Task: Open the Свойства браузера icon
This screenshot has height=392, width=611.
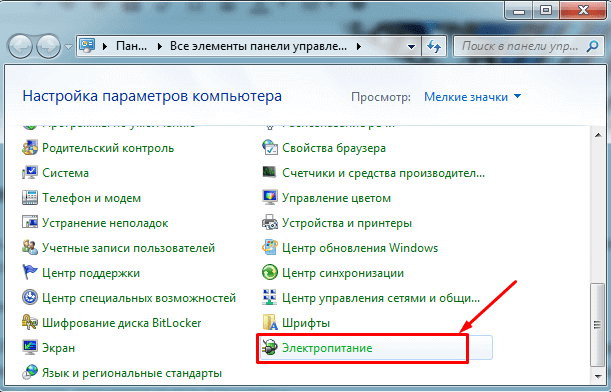Action: click(x=270, y=148)
